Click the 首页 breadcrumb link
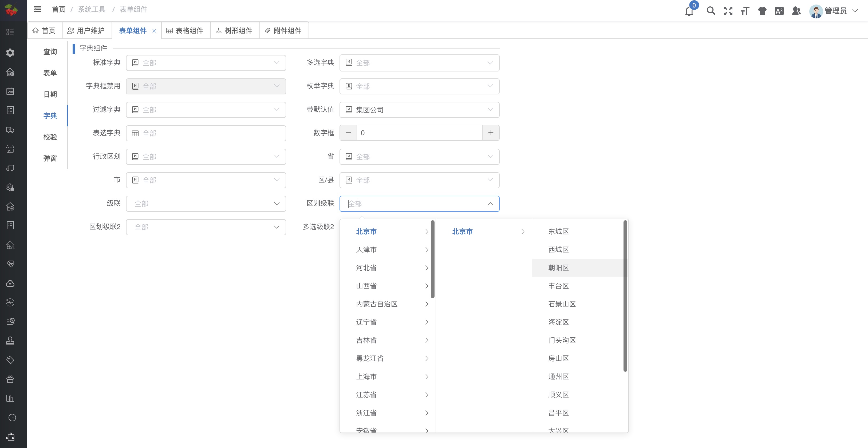Viewport: 868px width, 448px height. [x=58, y=9]
